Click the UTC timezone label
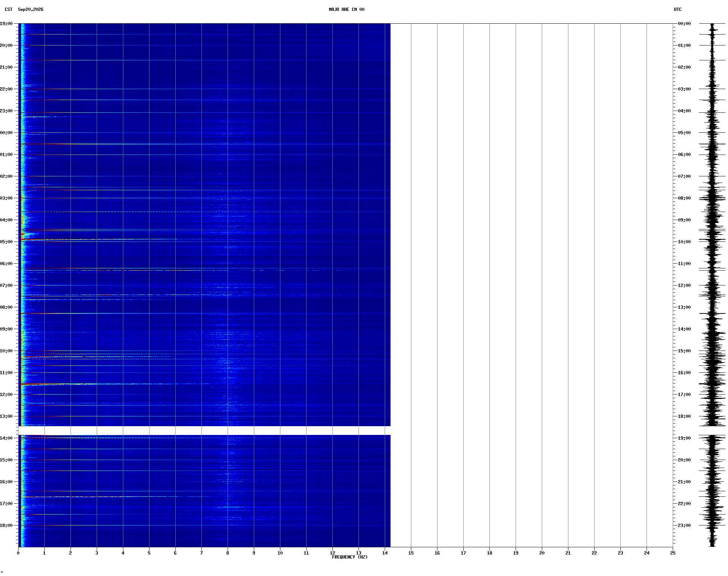Screen dimensions: 728x576 pos(677,9)
